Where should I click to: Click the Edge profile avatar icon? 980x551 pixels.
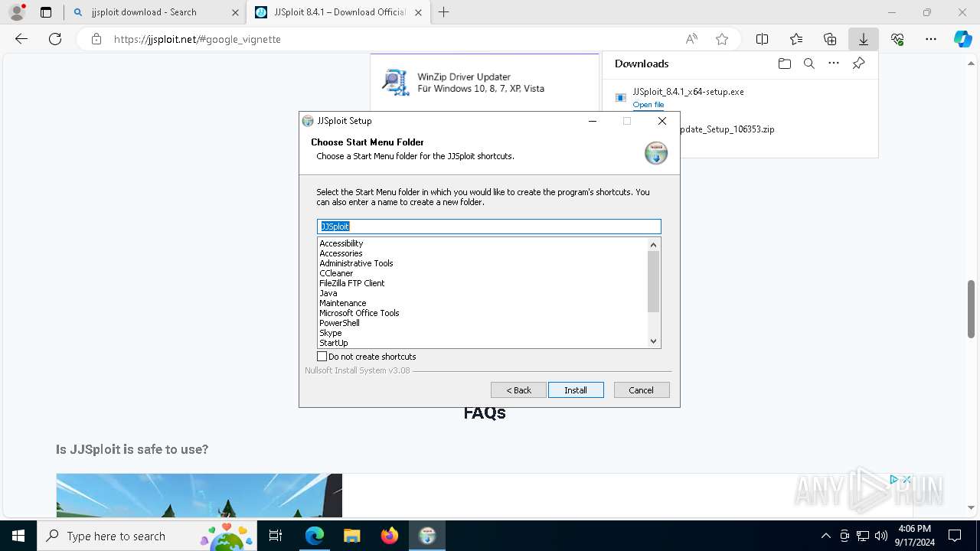(16, 12)
